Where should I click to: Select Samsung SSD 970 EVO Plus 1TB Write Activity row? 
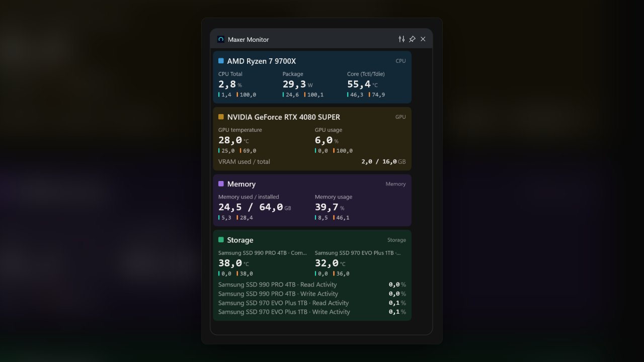click(312, 312)
